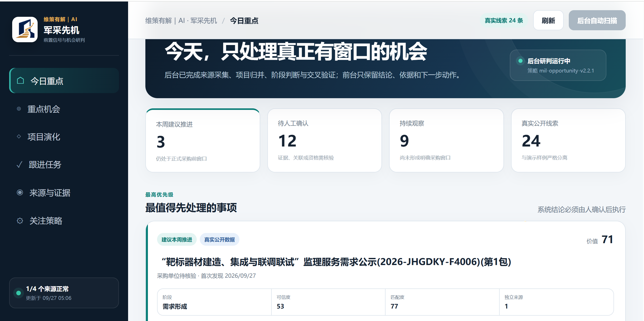Viewport: 644px width, 321px height.
Task: Click the 最高优先级 label
Action: click(x=159, y=195)
